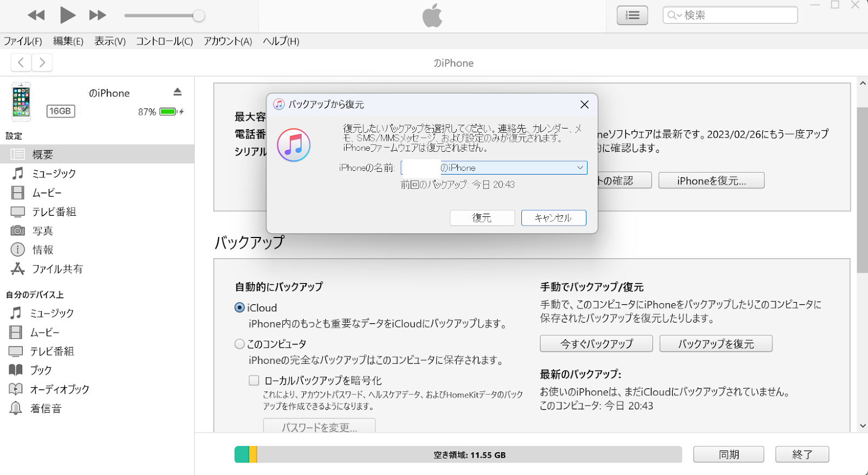Click the vertical scrollbar thumb
The image size is (868, 475).
pos(863,190)
